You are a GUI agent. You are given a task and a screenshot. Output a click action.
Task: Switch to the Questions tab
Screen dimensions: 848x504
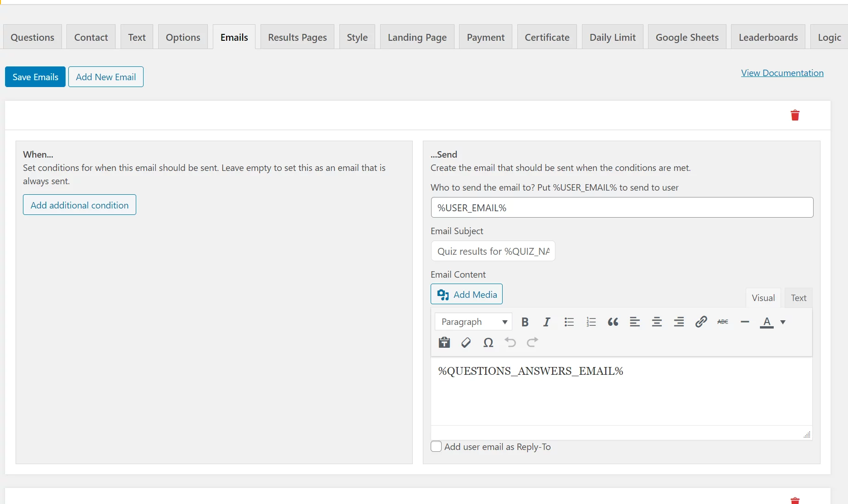coord(33,37)
